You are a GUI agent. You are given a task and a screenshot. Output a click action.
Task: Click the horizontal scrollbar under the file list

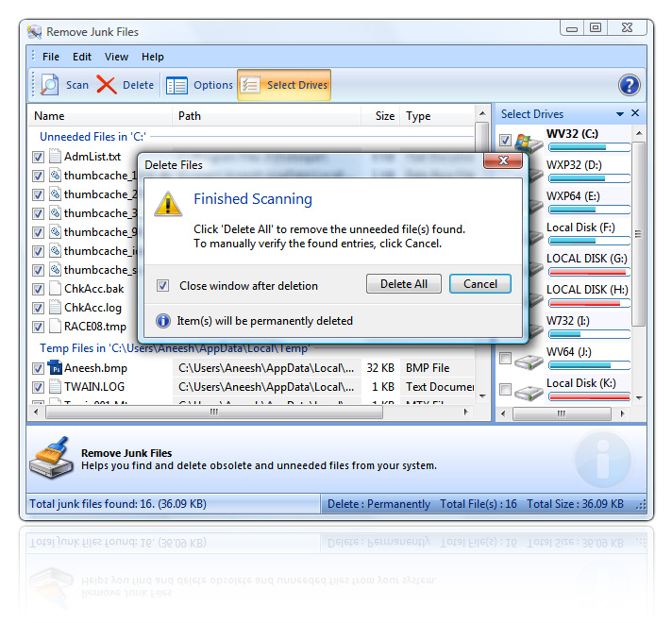(x=213, y=411)
